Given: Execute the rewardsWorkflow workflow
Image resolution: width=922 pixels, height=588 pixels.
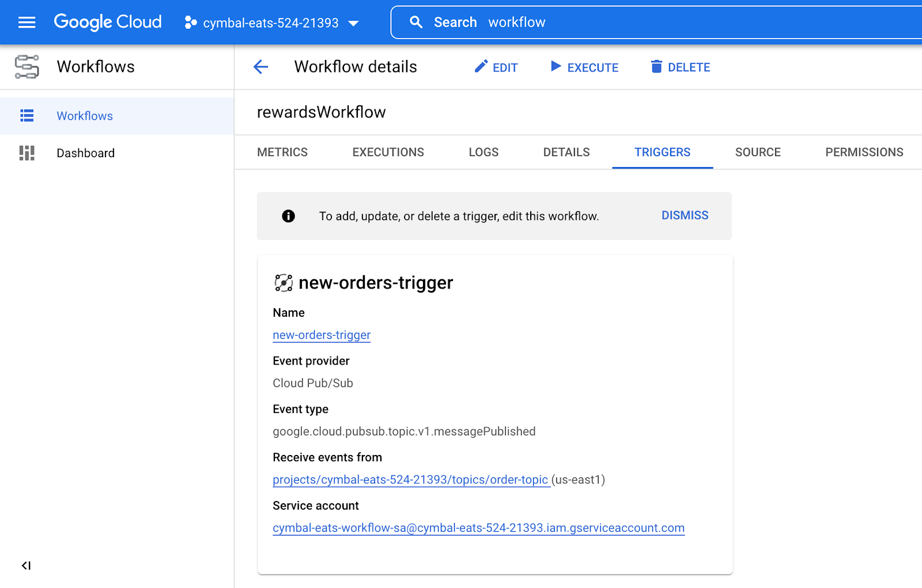Looking at the screenshot, I should (584, 67).
